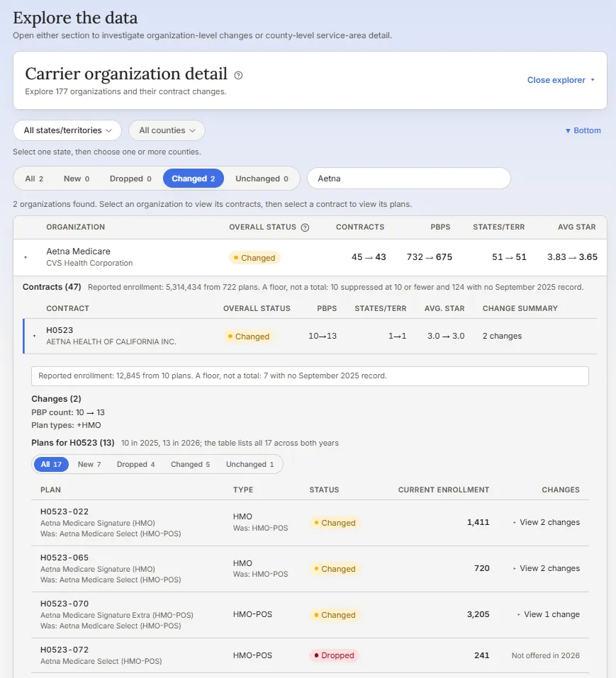Click the CHANGE SUMMARY column header
The image size is (616, 678).
pos(520,308)
